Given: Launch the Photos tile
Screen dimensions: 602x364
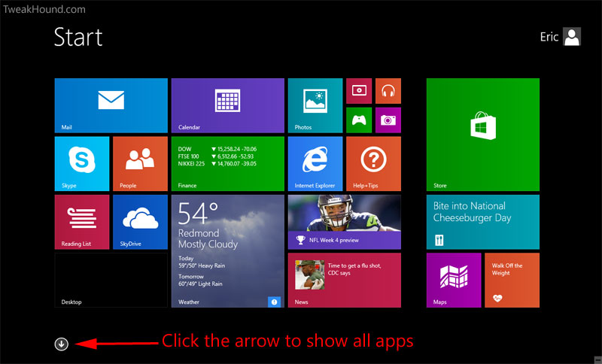Looking at the screenshot, I should point(315,105).
